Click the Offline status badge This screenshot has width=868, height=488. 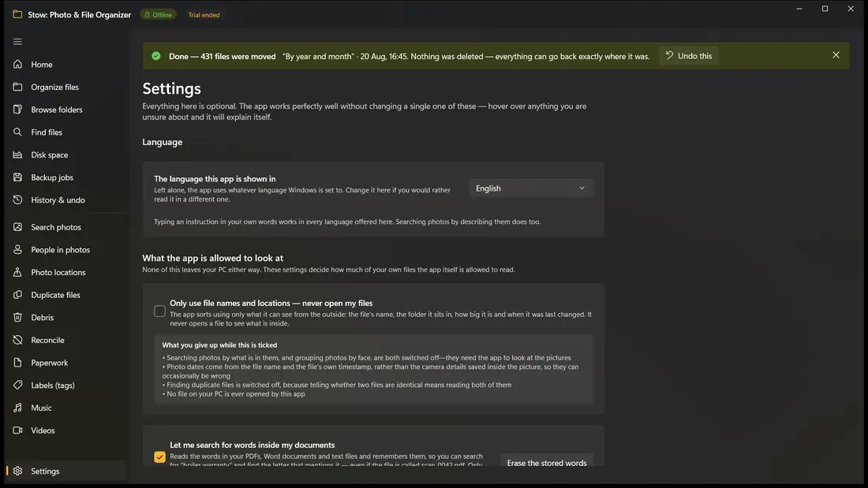[x=159, y=15]
